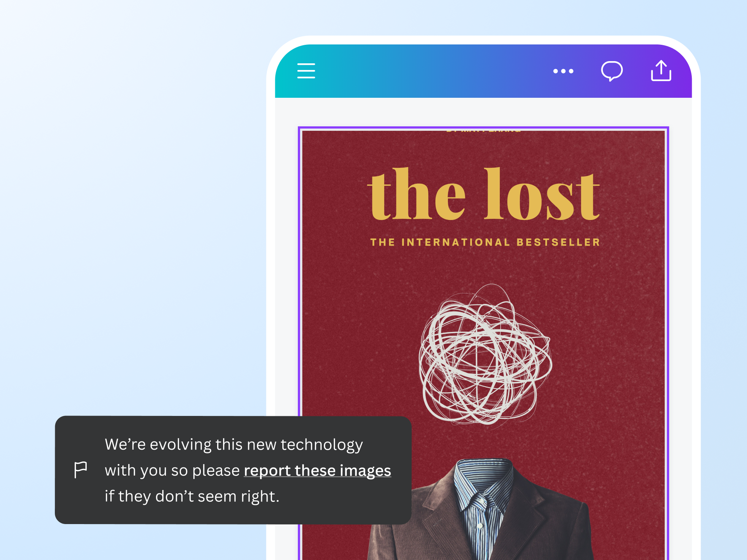Click the flag icon in the dark notice
The width and height of the screenshot is (747, 560).
pos(80,470)
